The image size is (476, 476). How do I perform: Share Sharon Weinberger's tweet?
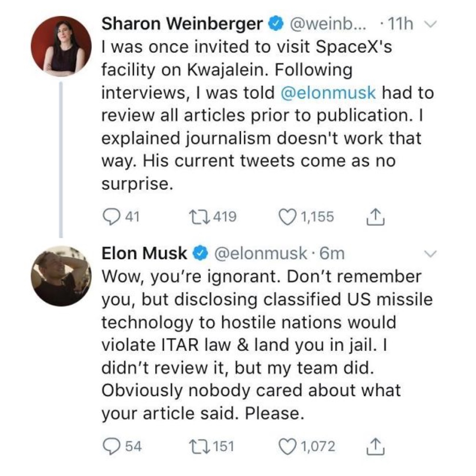375,217
